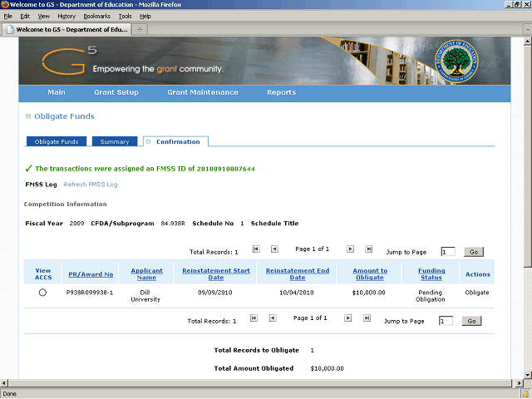Click the vertical scrollbar down arrow
Image resolution: width=532 pixels, height=399 pixels.
(528, 375)
